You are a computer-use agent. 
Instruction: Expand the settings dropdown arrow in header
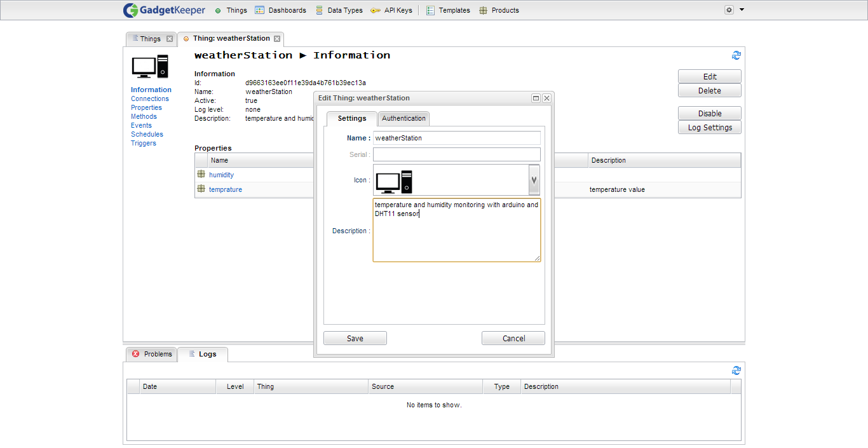click(742, 10)
